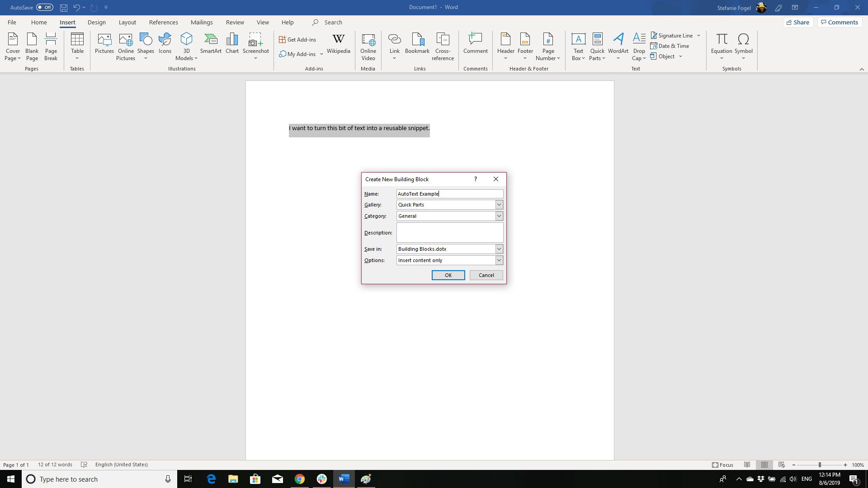Toggle spell check indicator in status bar
868x488 pixels.
coord(84,464)
